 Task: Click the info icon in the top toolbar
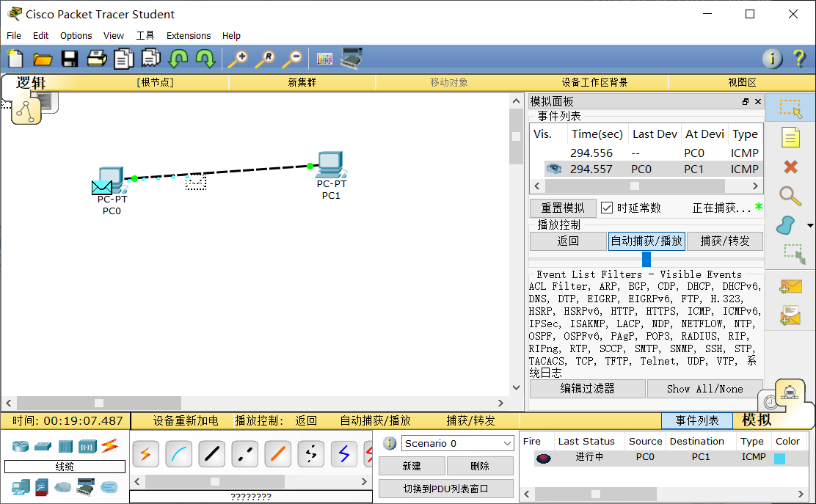pyautogui.click(x=772, y=59)
